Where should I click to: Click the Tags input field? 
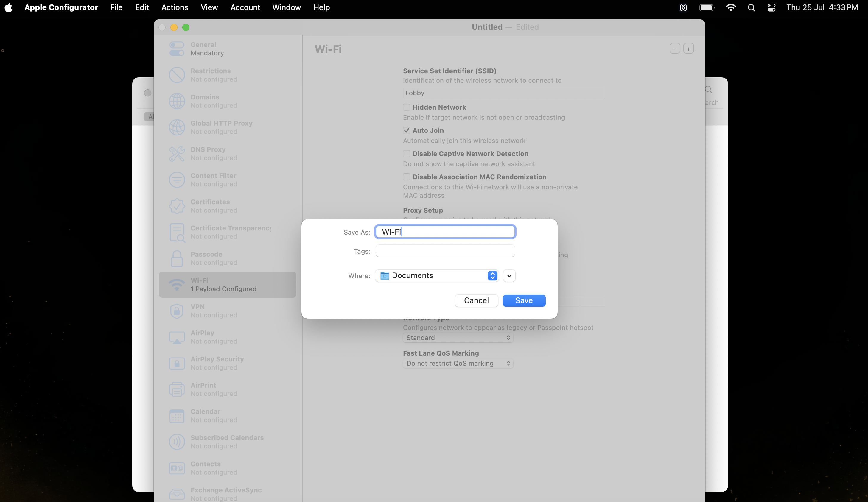[445, 251]
